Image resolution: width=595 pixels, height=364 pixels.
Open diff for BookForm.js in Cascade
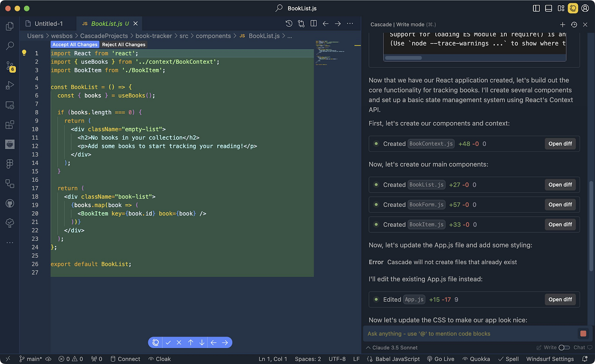pos(560,205)
